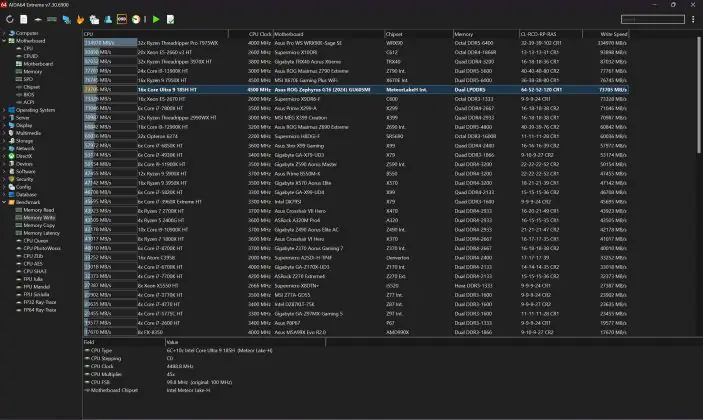Open the FP64 Ray-Trace benchmark

pyautogui.click(x=39, y=310)
